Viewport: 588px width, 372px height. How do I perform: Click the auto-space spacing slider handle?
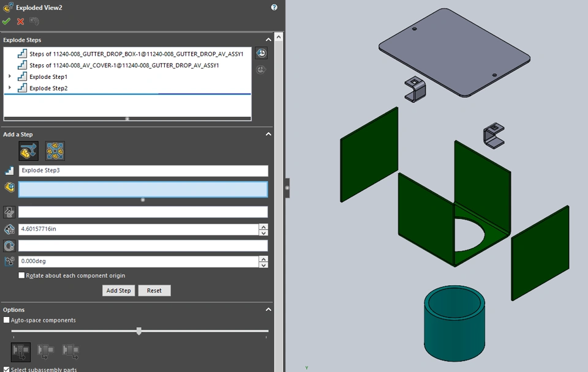139,331
